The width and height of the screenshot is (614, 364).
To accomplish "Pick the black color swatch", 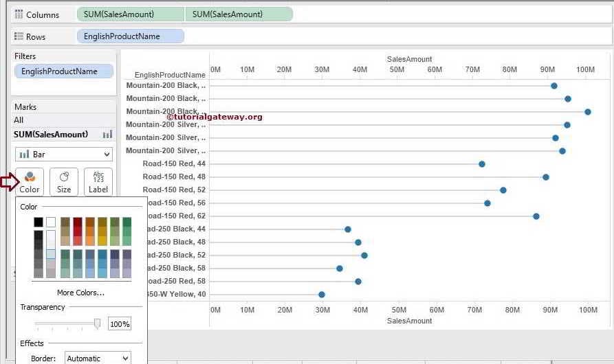I will [x=39, y=222].
